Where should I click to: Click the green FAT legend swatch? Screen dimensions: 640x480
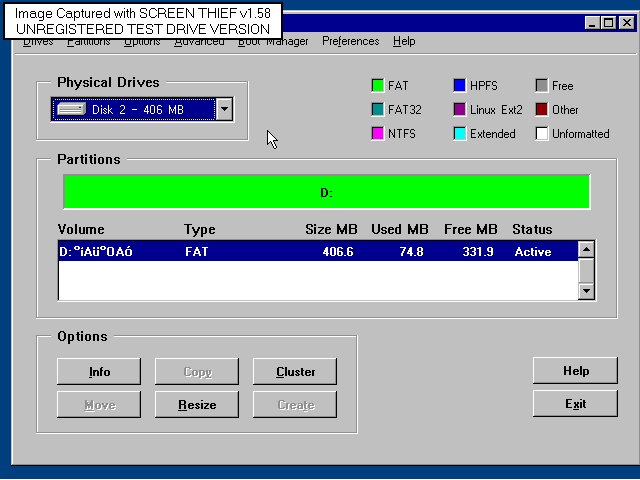click(378, 85)
